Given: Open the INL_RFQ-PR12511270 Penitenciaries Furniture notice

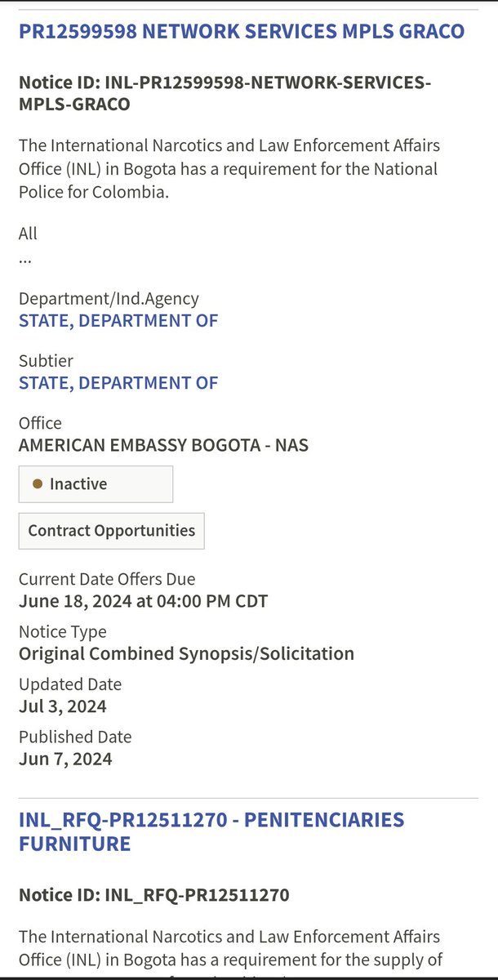Looking at the screenshot, I should click(211, 831).
